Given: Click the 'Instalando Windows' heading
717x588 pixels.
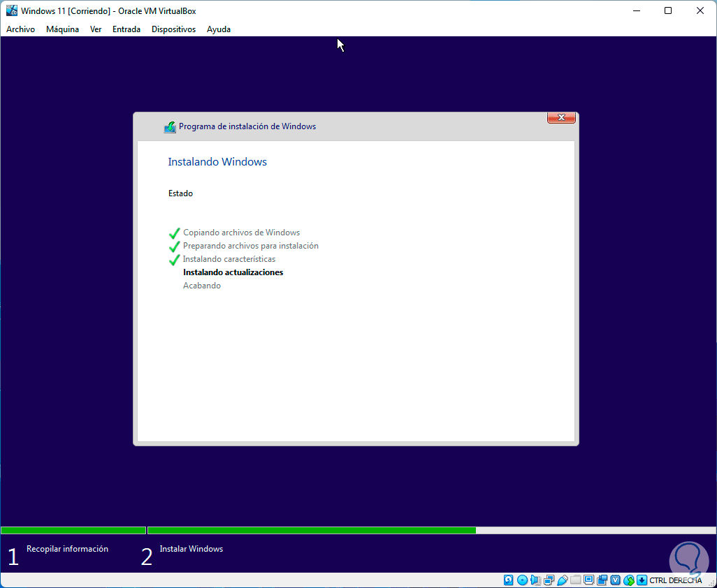Looking at the screenshot, I should (x=217, y=162).
